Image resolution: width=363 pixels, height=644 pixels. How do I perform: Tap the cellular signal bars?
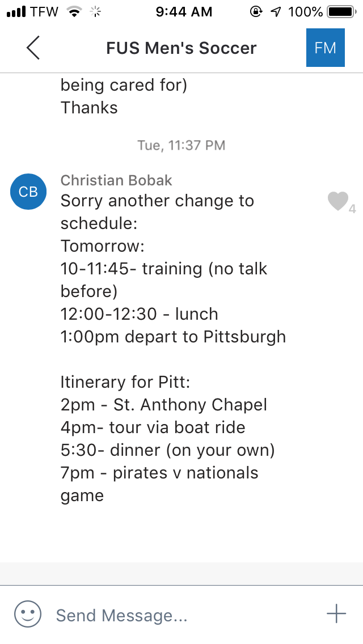[x=16, y=12]
